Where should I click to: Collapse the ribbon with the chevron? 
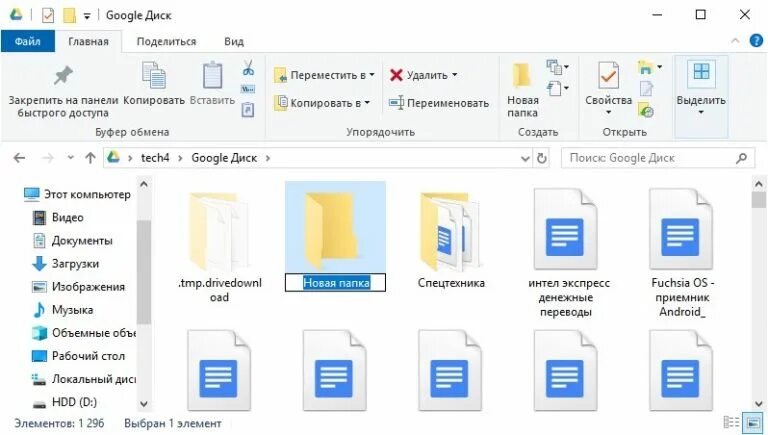pos(735,41)
